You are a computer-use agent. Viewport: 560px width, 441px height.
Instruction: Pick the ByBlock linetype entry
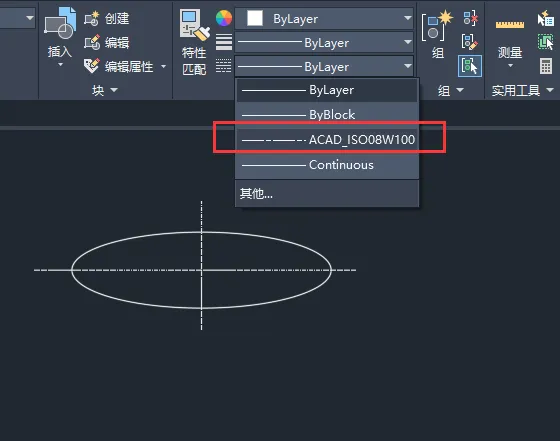tap(327, 115)
